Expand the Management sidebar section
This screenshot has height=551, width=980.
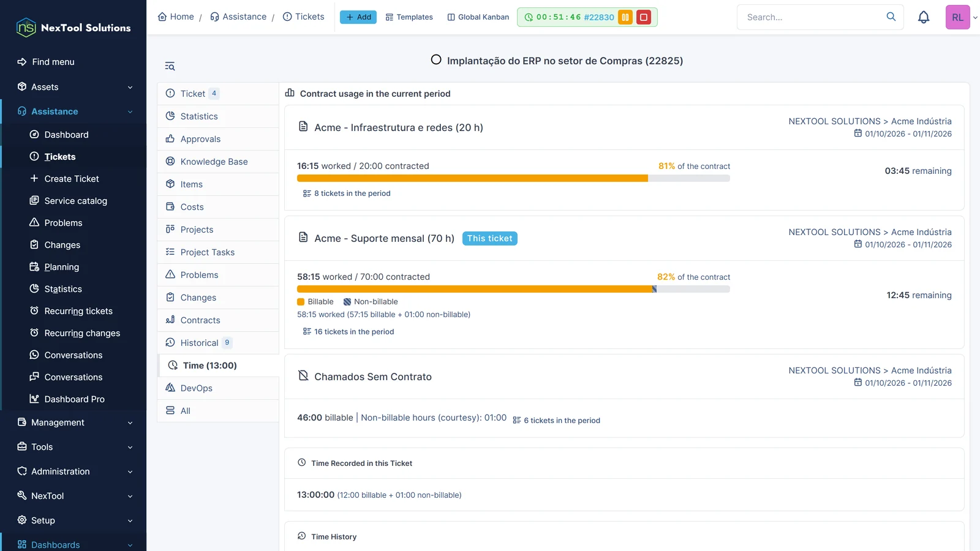(73, 422)
